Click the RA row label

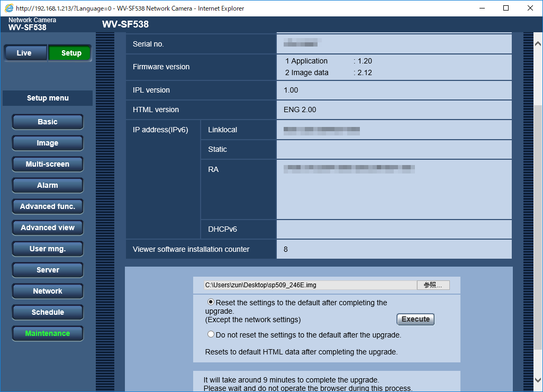pyautogui.click(x=213, y=169)
